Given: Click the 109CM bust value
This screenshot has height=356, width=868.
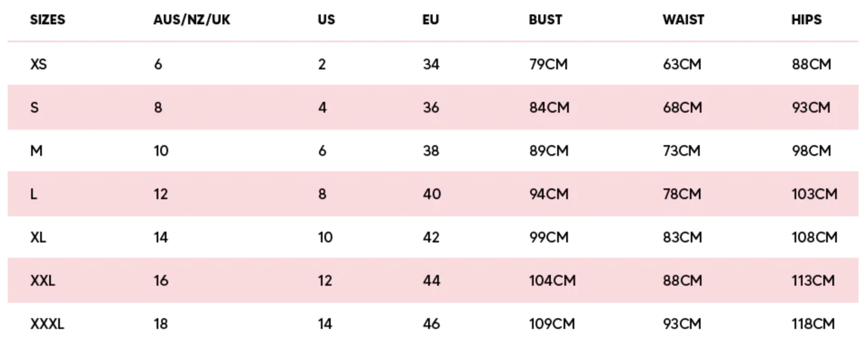Looking at the screenshot, I should (552, 324).
